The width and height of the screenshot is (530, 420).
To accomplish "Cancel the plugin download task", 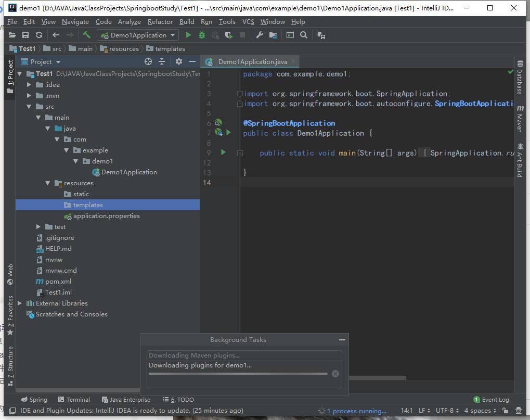I will coord(335,373).
